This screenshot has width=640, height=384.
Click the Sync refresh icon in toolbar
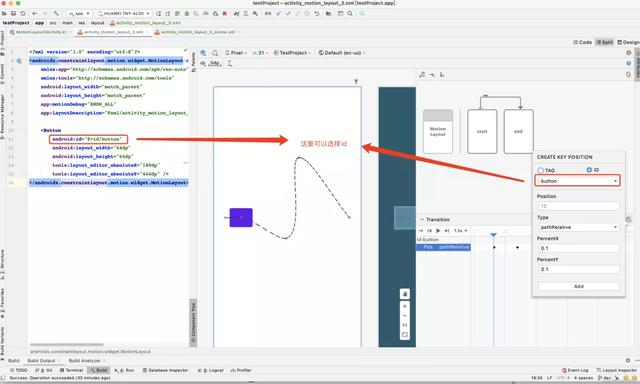(x=23, y=13)
